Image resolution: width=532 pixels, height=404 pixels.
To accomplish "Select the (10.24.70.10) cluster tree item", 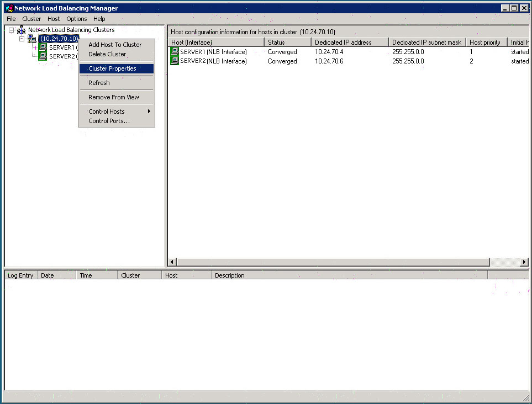I will [59, 39].
